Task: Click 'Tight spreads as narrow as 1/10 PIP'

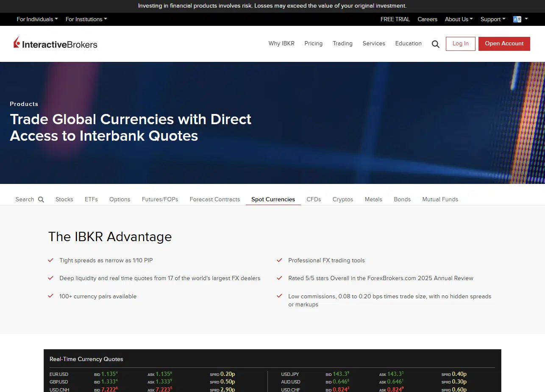Action: (106, 261)
